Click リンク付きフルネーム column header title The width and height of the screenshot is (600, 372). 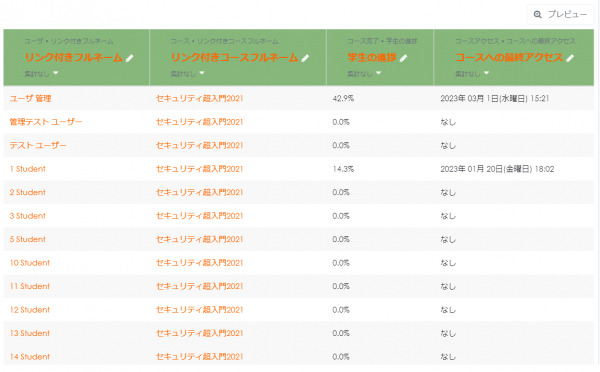point(73,57)
